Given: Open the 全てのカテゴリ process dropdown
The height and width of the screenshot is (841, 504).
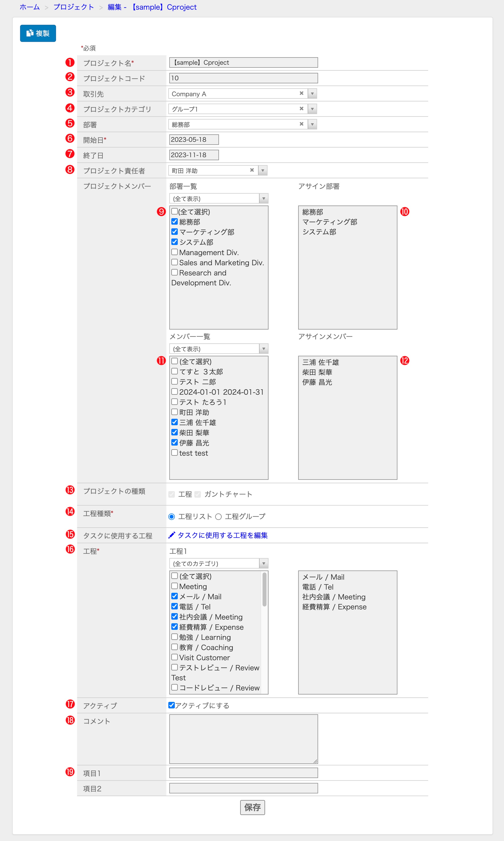Looking at the screenshot, I should tap(264, 564).
